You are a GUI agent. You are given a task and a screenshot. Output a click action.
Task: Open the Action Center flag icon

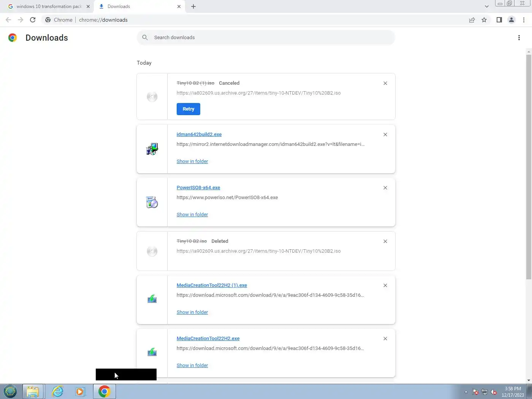point(475,392)
